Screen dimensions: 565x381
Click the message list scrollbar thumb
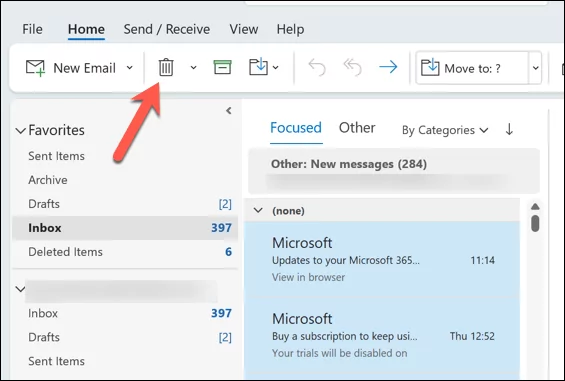click(x=535, y=223)
